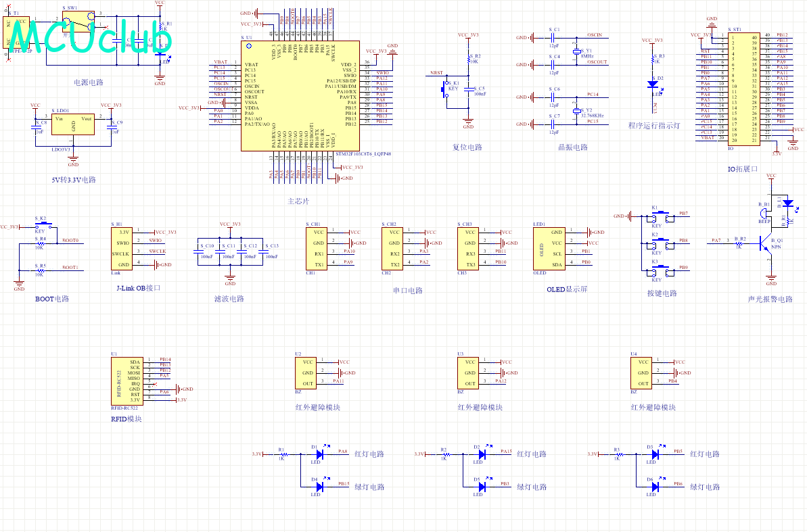Click '红外避障模块' label under U2

coord(317,408)
